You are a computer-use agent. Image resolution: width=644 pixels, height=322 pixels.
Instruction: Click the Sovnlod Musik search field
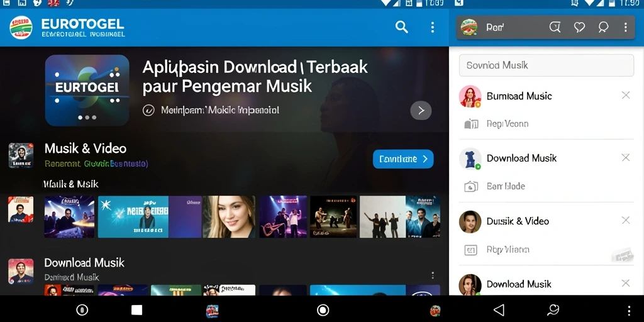point(547,65)
